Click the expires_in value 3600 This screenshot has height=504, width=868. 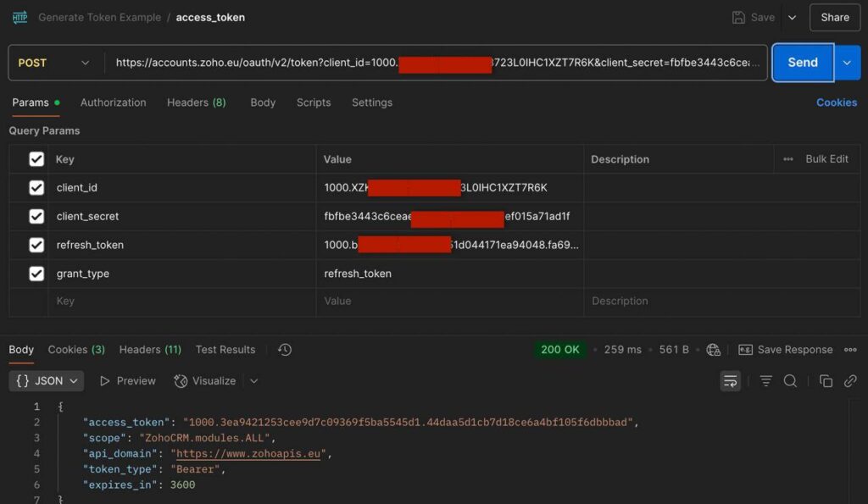coord(183,485)
